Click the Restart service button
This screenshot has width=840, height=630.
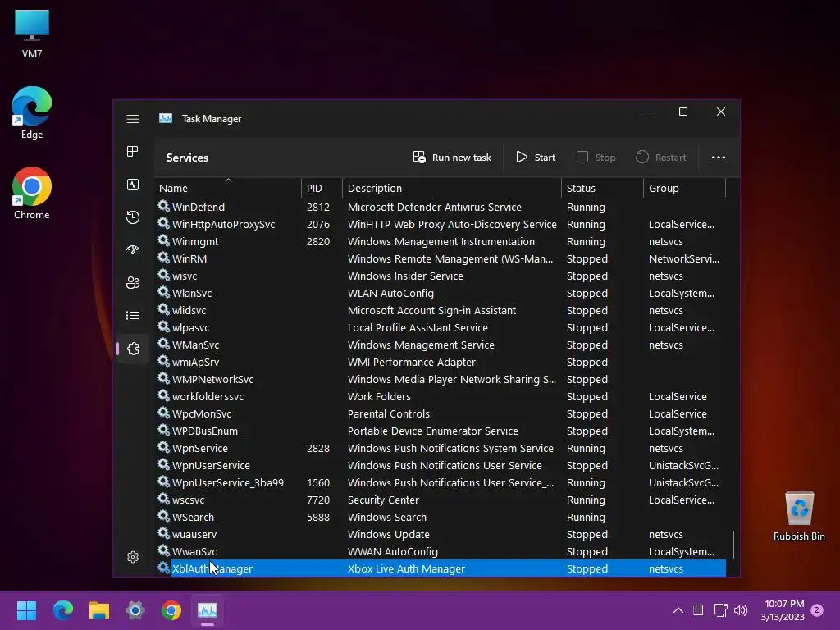(x=661, y=157)
